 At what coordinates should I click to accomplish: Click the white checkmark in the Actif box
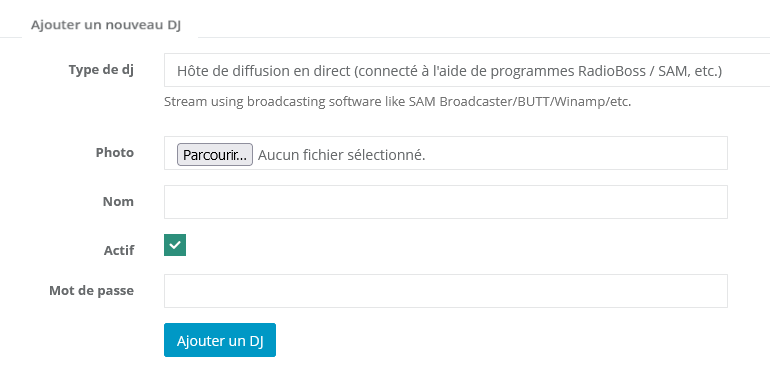click(175, 245)
